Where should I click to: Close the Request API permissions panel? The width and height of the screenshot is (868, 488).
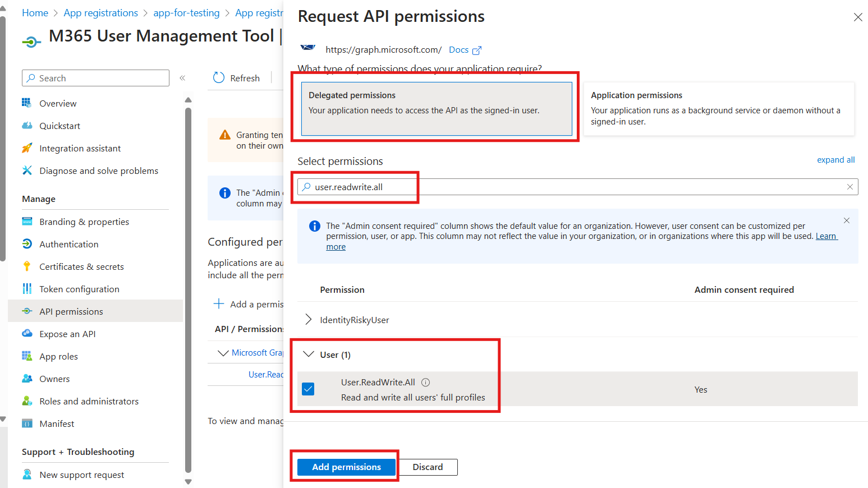(x=858, y=17)
